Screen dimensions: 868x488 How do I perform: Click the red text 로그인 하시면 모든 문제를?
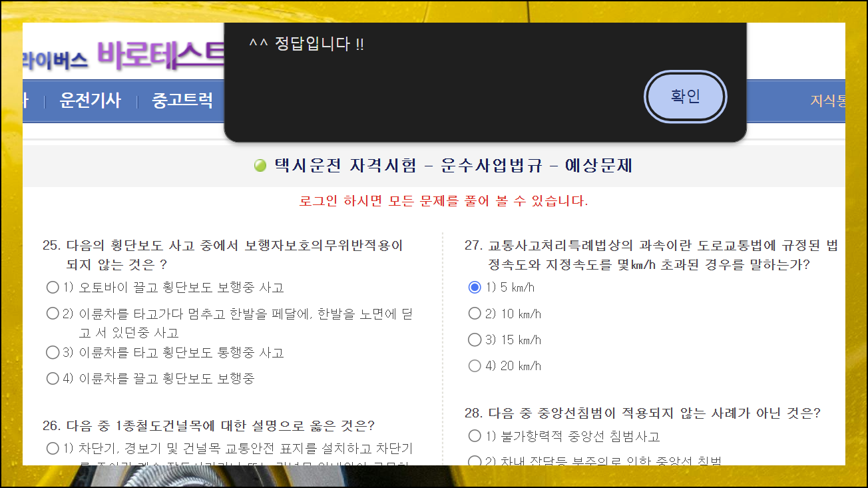point(443,201)
